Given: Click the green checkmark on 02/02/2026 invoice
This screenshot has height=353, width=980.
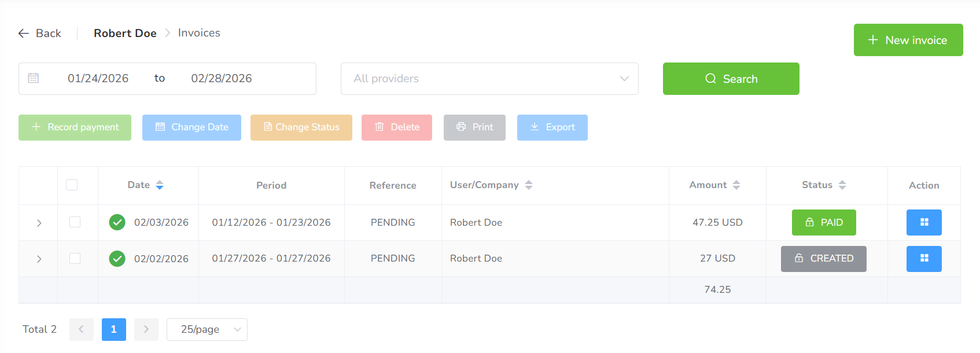Looking at the screenshot, I should [117, 259].
